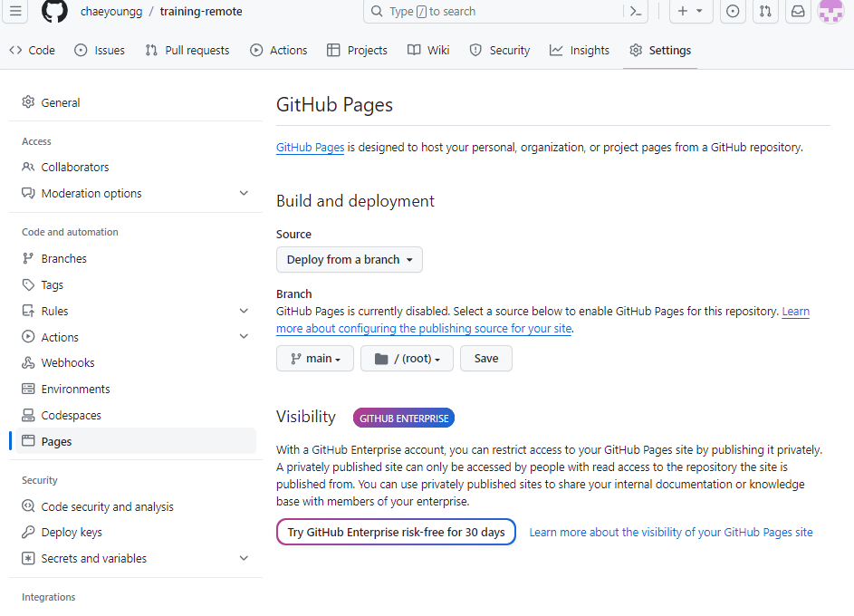Click the Webhooks icon

point(28,362)
